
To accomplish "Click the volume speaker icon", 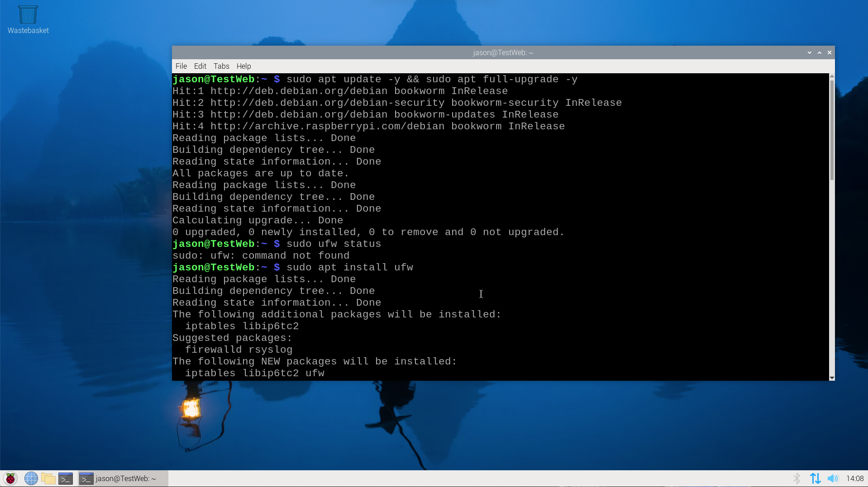I will point(832,478).
